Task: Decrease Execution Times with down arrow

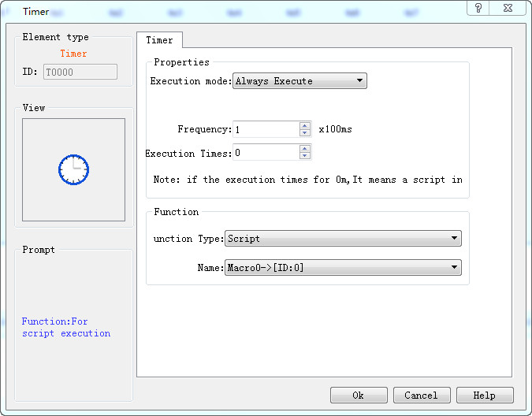Action: [305, 157]
